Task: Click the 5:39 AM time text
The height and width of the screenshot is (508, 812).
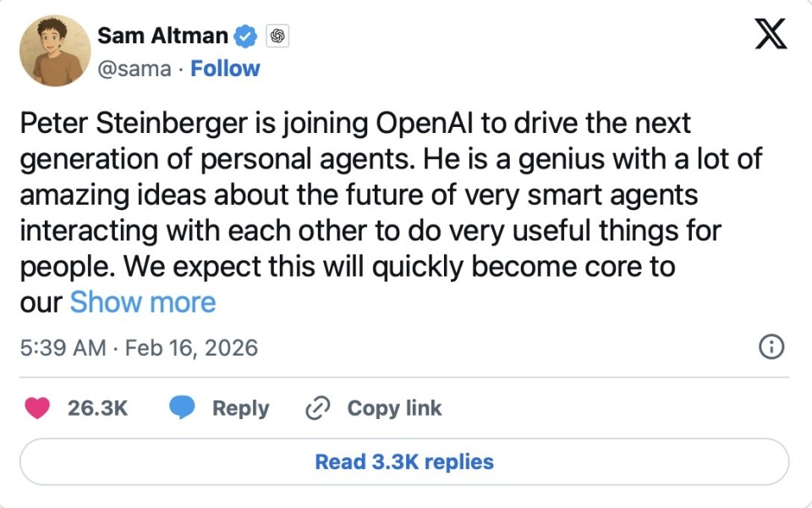Action: (63, 347)
